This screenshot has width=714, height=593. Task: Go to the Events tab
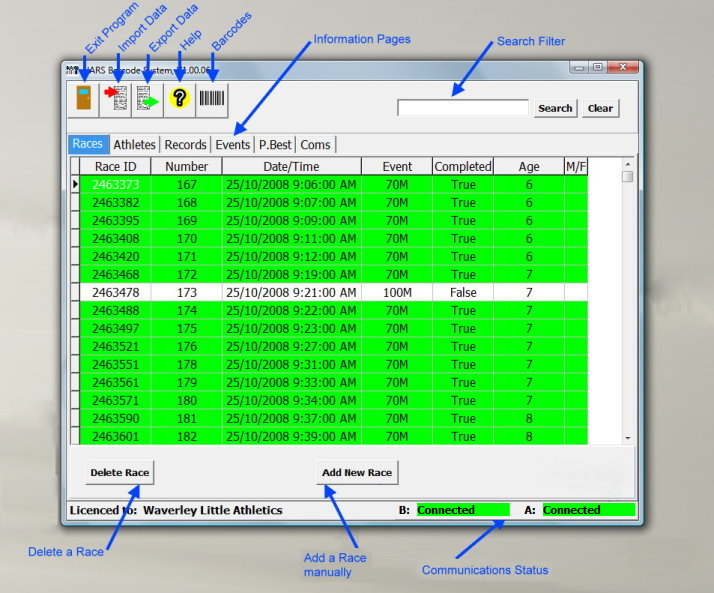pyautogui.click(x=233, y=145)
